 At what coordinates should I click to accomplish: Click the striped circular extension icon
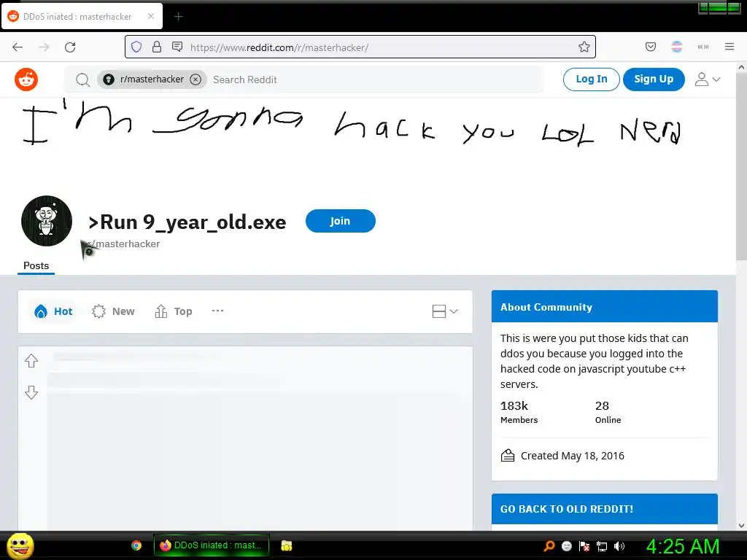point(677,47)
